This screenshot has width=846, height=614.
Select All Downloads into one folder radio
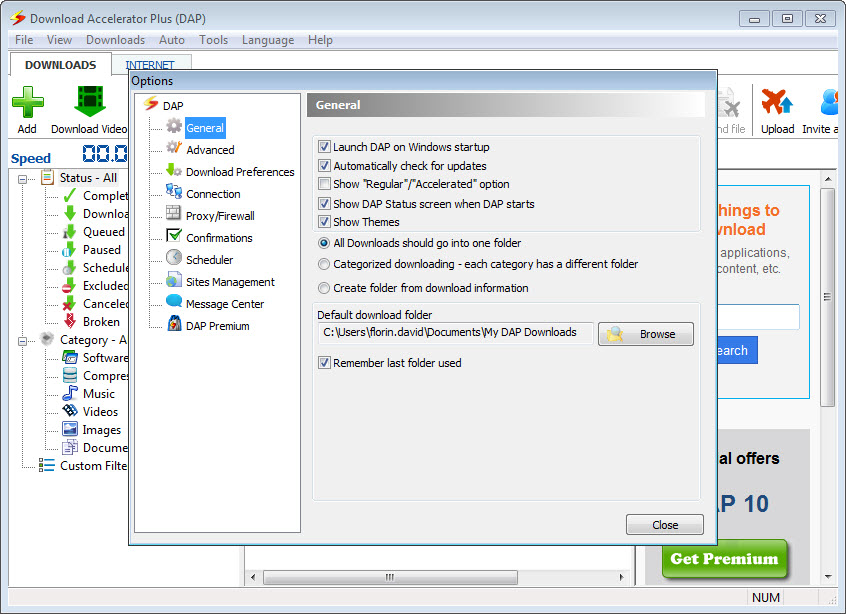[x=324, y=243]
